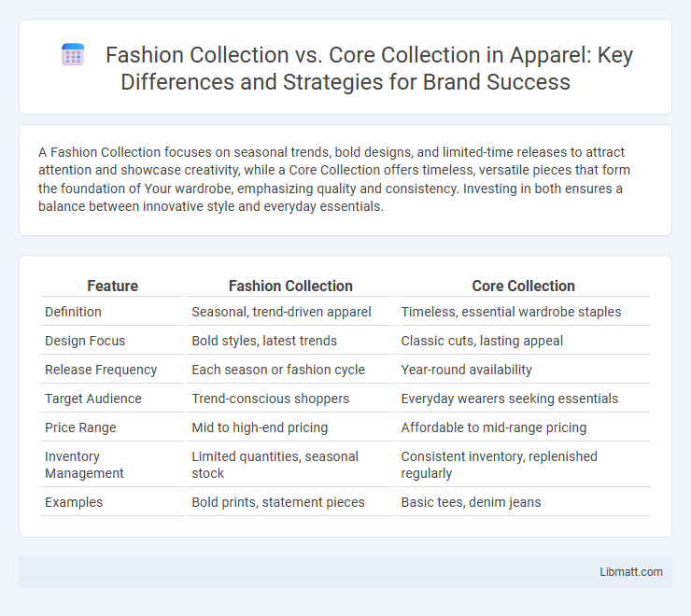Click the 'Definition' row label

(73, 312)
